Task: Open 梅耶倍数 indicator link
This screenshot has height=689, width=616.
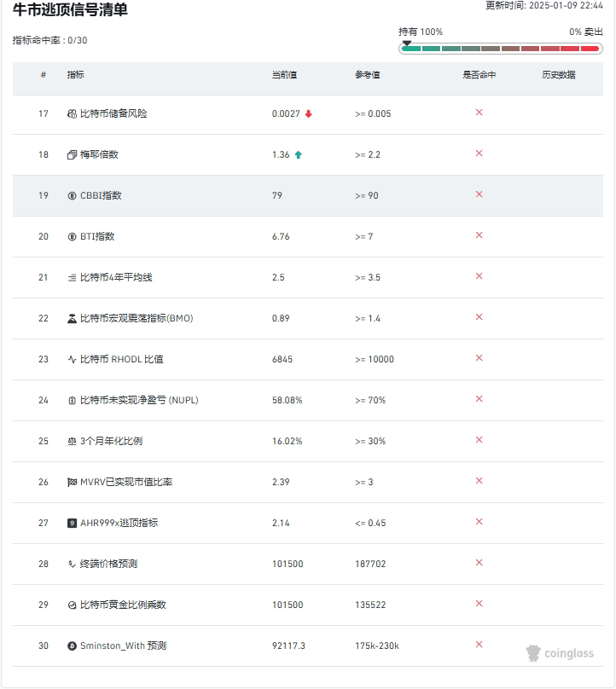Action: coord(99,154)
